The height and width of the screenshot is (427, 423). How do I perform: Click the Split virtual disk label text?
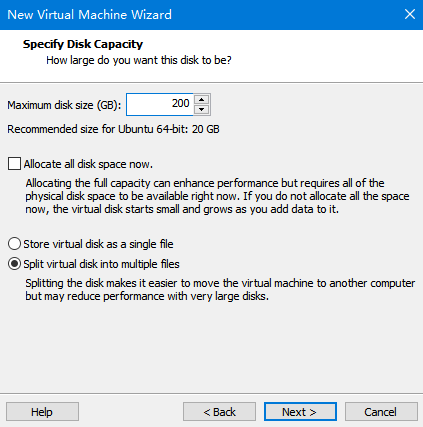(101, 264)
